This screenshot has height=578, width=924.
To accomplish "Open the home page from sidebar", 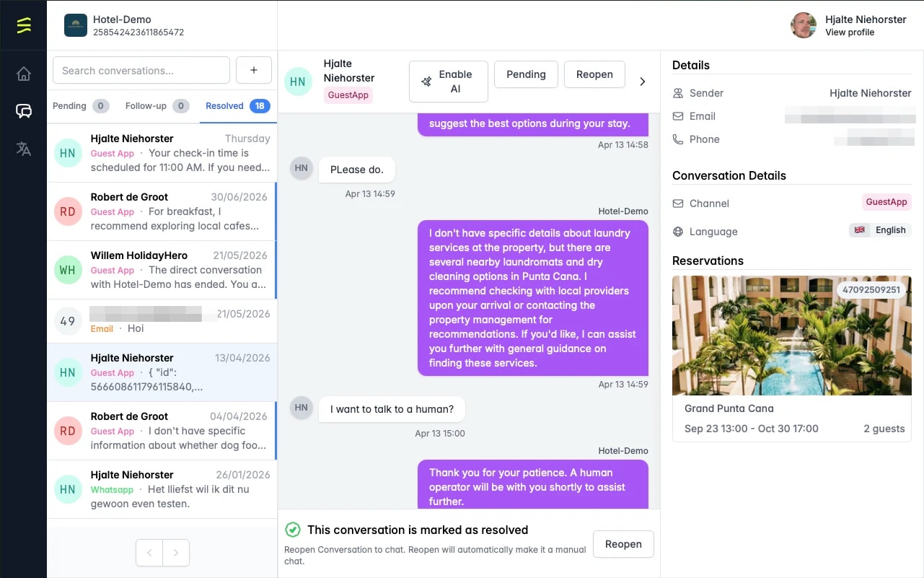I will 24,74.
